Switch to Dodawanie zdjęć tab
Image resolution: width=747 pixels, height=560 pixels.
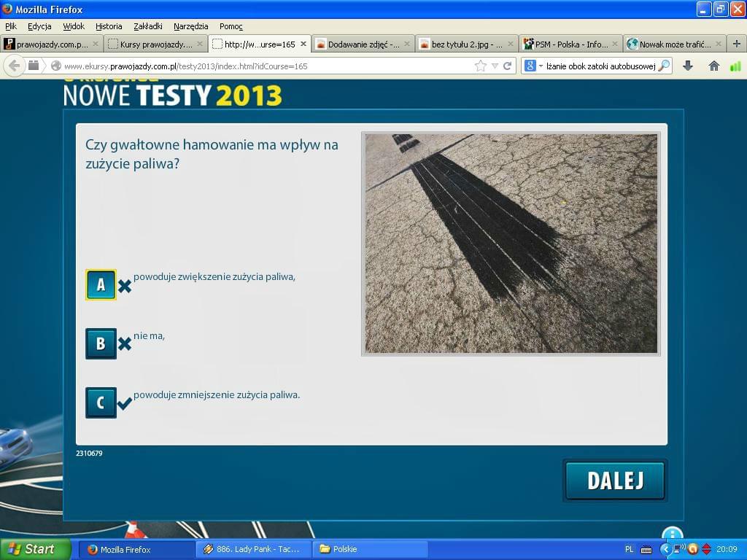point(363,44)
